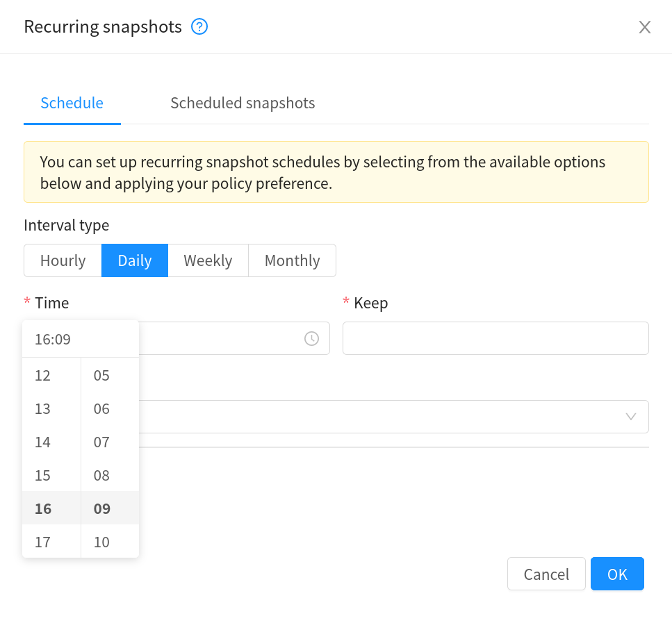The width and height of the screenshot is (672, 623).
Task: Click the clock icon in Time field
Action: [311, 338]
